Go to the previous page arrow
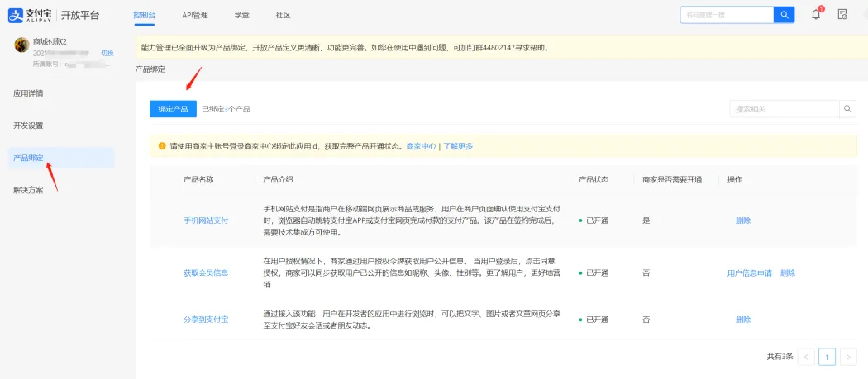868x379 pixels. coord(807,357)
